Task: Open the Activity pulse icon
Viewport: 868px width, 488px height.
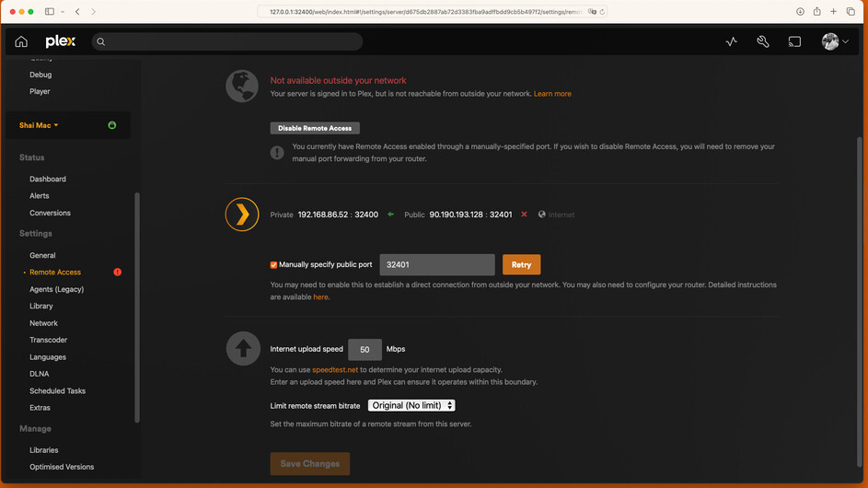Action: coord(731,41)
